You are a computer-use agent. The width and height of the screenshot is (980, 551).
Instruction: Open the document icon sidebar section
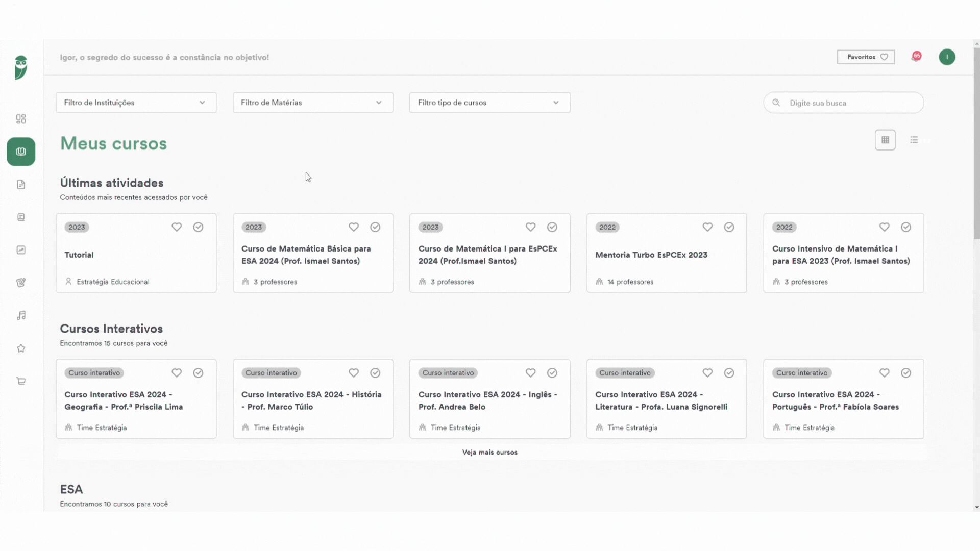pyautogui.click(x=21, y=185)
